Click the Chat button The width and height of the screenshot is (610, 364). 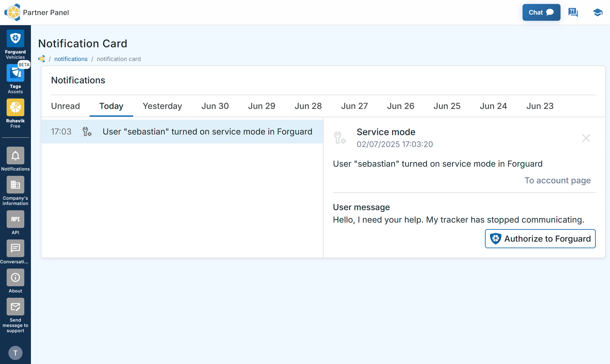pos(541,12)
